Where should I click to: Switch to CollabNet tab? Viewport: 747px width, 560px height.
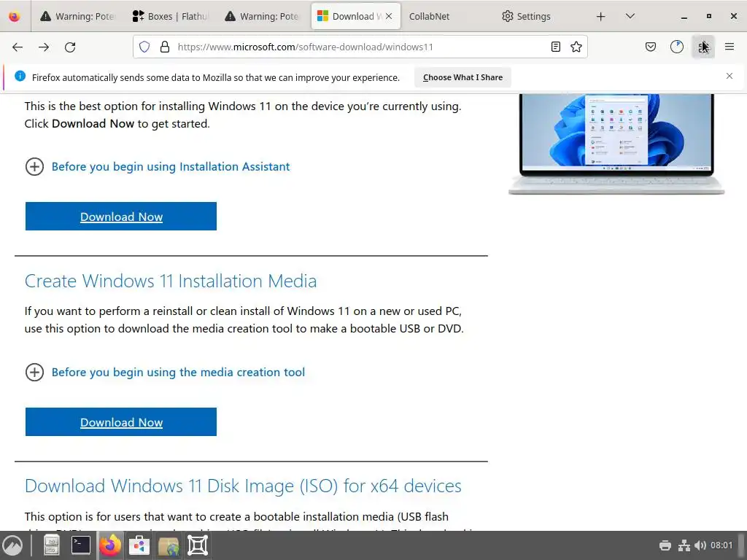click(447, 16)
